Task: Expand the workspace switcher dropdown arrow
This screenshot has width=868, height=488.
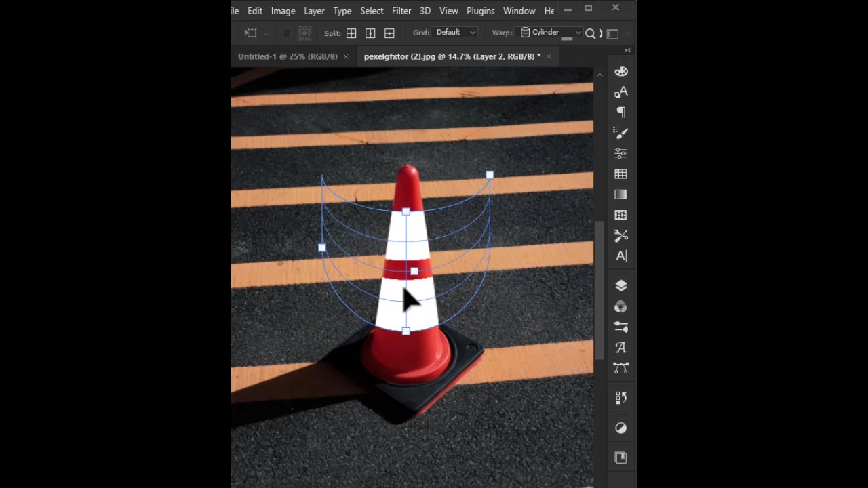Action: (629, 33)
